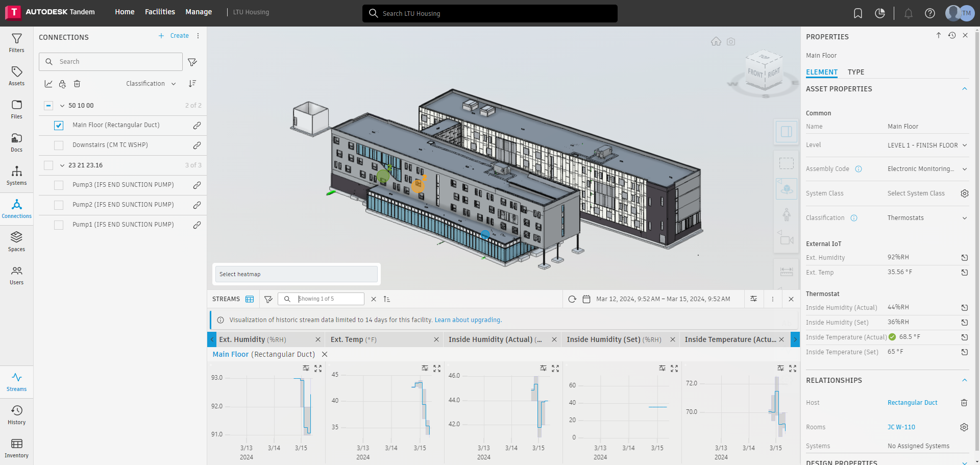Image resolution: width=980 pixels, height=465 pixels.
Task: Click link icon for Pump3 connection
Action: pos(197,185)
